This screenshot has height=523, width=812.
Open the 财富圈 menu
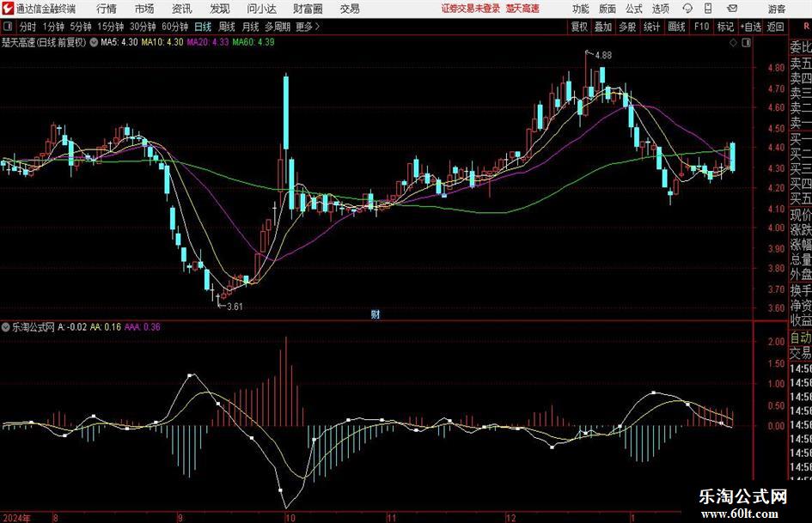[x=308, y=9]
